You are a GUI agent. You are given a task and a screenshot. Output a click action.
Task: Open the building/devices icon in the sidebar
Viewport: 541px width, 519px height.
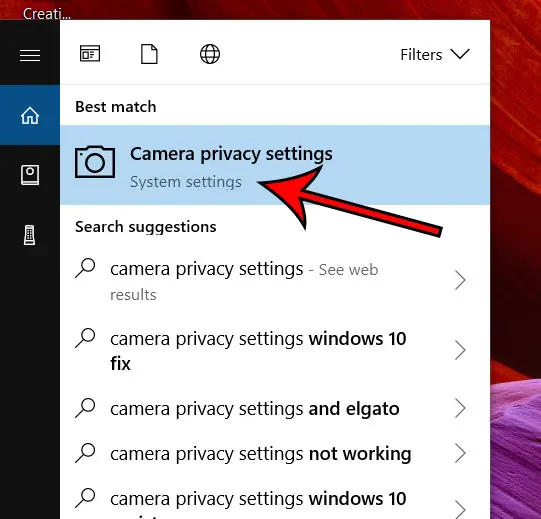click(29, 235)
